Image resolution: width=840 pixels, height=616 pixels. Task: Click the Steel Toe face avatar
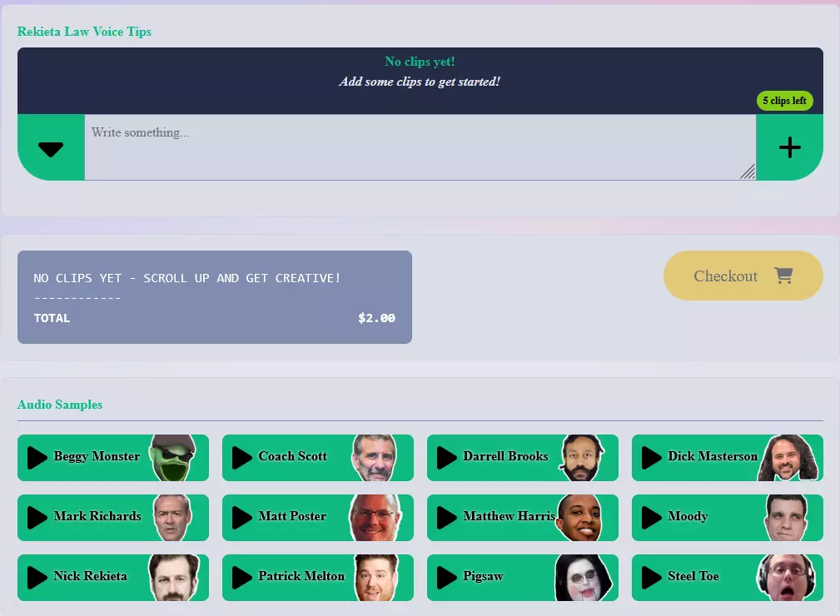click(x=786, y=578)
